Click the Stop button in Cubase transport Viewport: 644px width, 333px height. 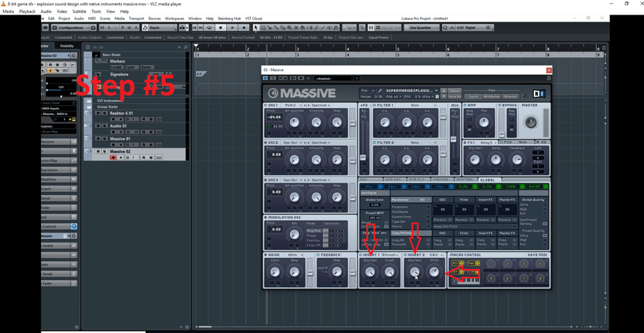220,27
